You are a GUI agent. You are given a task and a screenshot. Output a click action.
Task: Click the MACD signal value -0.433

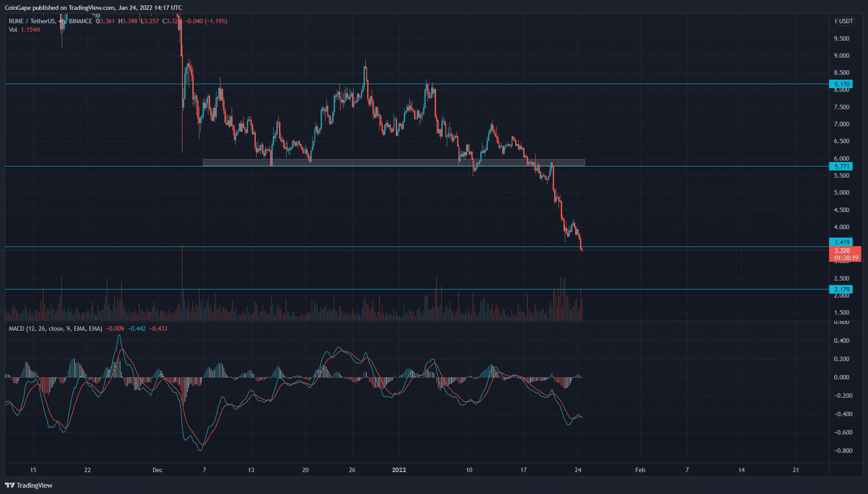[x=158, y=328]
